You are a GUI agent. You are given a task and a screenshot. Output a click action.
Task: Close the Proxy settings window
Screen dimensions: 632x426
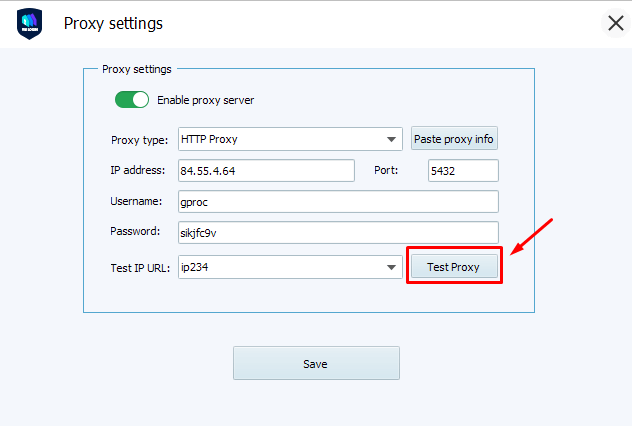pyautogui.click(x=615, y=23)
